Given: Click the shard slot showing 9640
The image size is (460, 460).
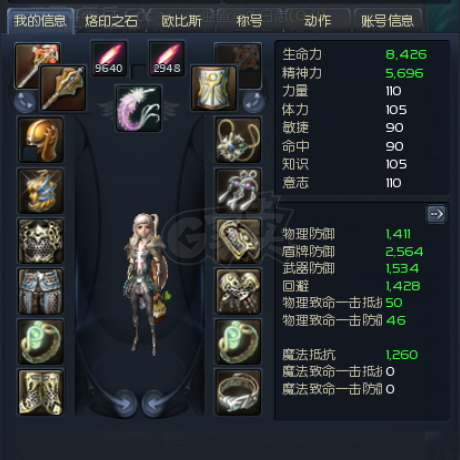Looking at the screenshot, I should point(109,59).
